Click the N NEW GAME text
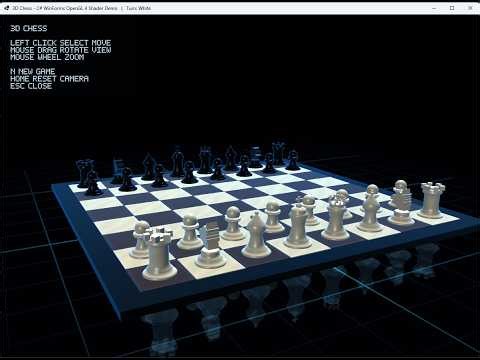Image resolution: width=480 pixels, height=360 pixels. pos(32,72)
